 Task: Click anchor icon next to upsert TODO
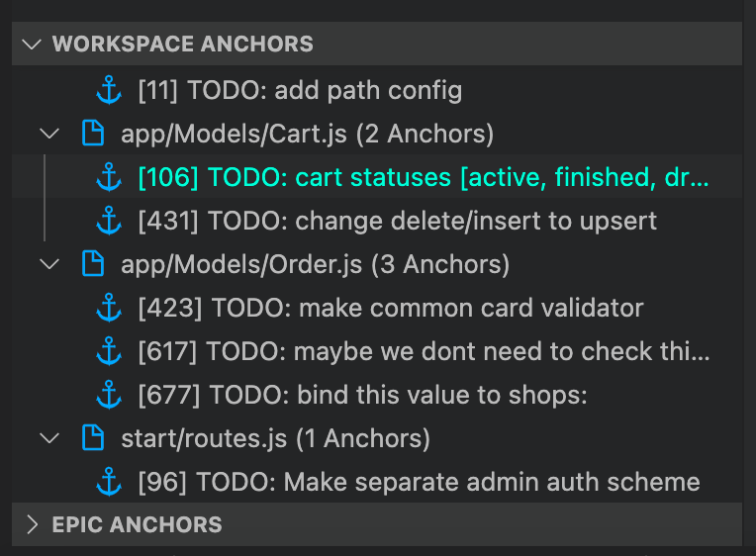click(x=108, y=221)
